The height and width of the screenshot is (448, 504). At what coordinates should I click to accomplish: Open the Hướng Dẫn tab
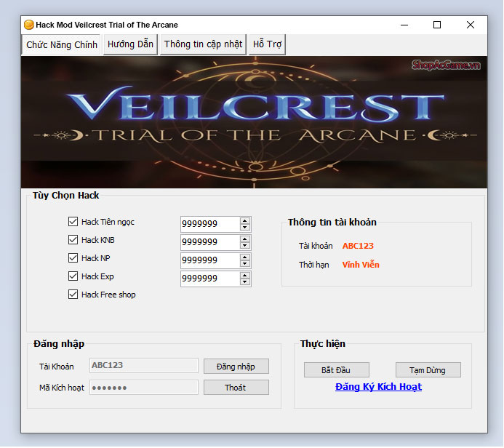click(130, 44)
